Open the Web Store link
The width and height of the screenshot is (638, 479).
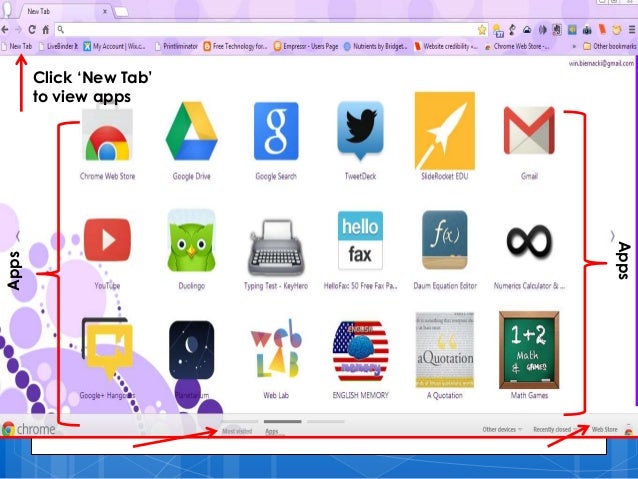604,429
